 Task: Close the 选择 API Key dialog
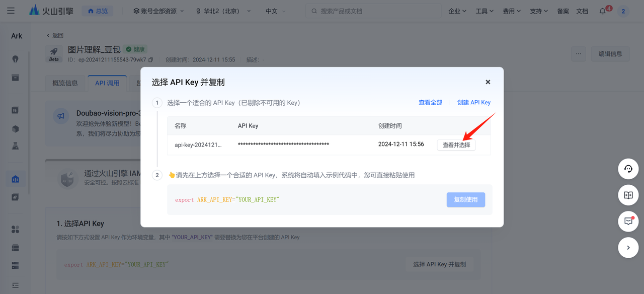488,82
